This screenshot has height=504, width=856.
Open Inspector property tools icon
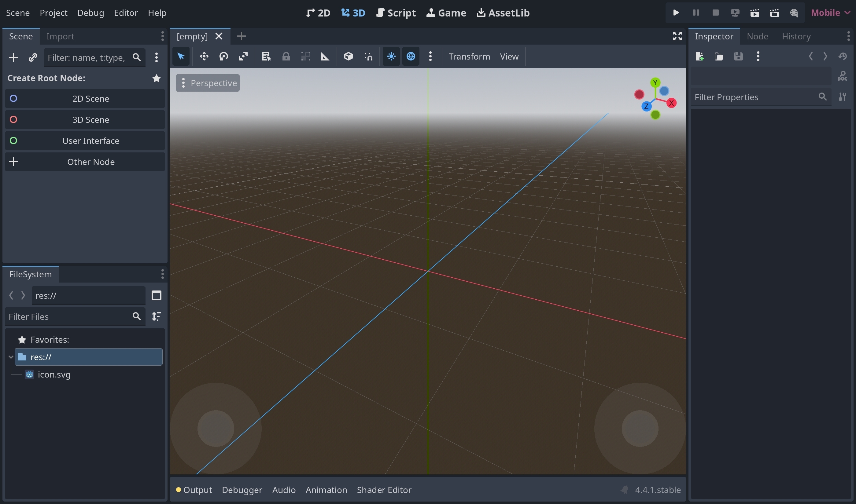843,97
